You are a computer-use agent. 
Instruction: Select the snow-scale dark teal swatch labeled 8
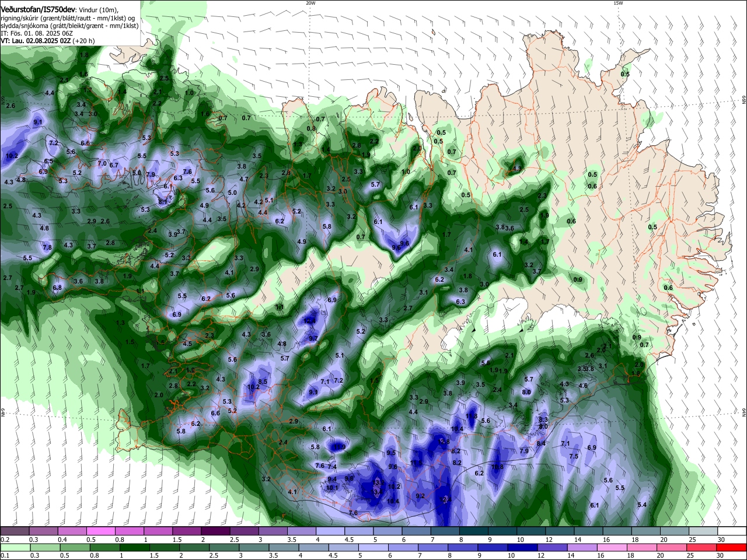474,531
